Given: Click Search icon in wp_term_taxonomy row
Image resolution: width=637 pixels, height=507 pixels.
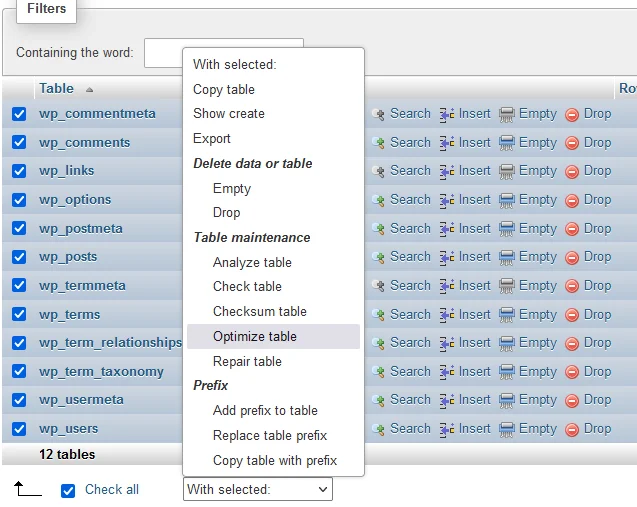Looking at the screenshot, I should click(378, 372).
